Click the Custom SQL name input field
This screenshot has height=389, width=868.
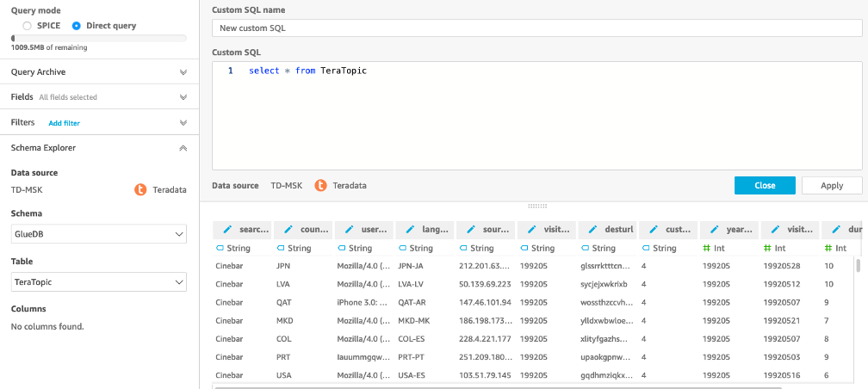(537, 28)
